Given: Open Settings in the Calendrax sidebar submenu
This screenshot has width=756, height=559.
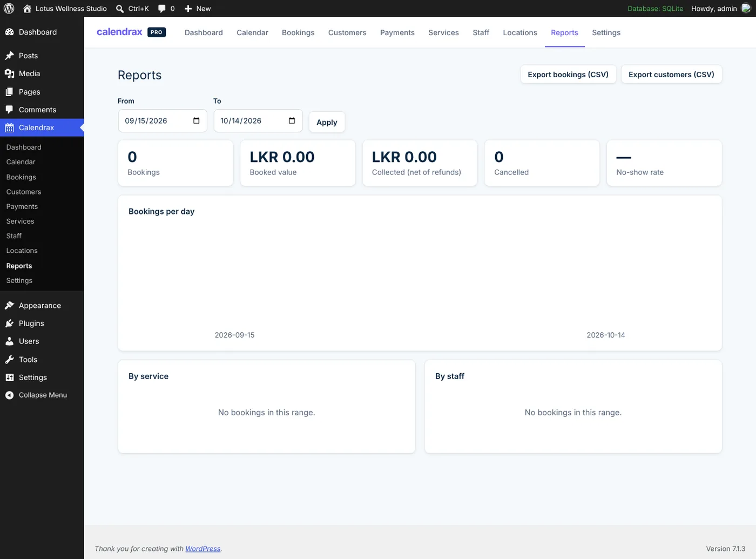Looking at the screenshot, I should point(19,281).
